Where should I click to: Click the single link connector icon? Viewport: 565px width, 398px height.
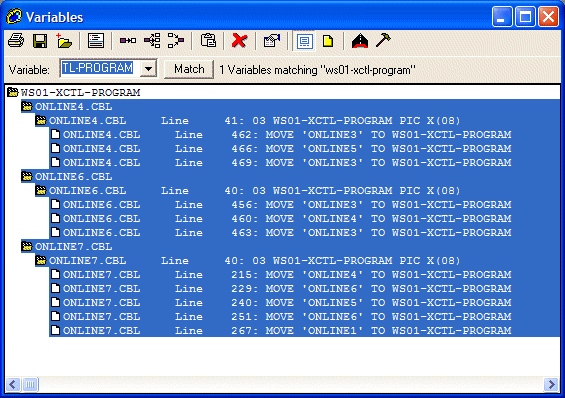click(x=128, y=41)
